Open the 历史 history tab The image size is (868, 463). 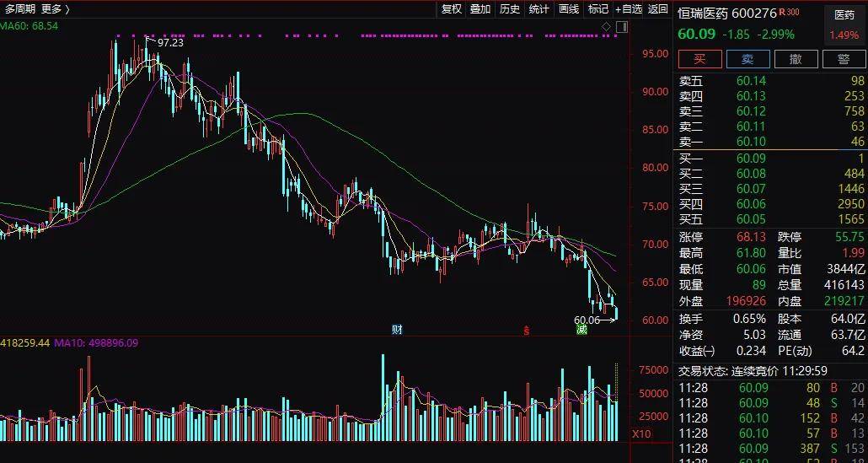pyautogui.click(x=510, y=9)
